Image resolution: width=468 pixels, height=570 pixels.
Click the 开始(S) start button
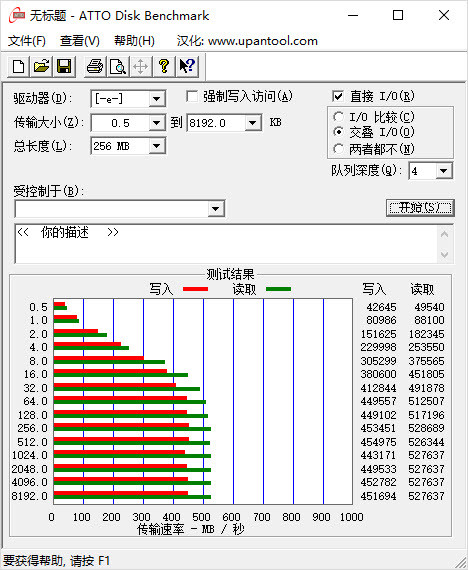[x=420, y=208]
